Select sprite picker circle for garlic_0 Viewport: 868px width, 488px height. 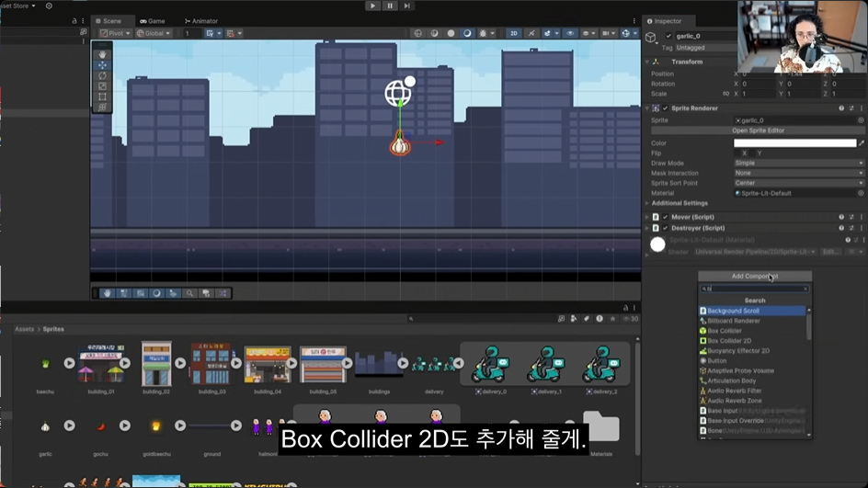click(861, 120)
